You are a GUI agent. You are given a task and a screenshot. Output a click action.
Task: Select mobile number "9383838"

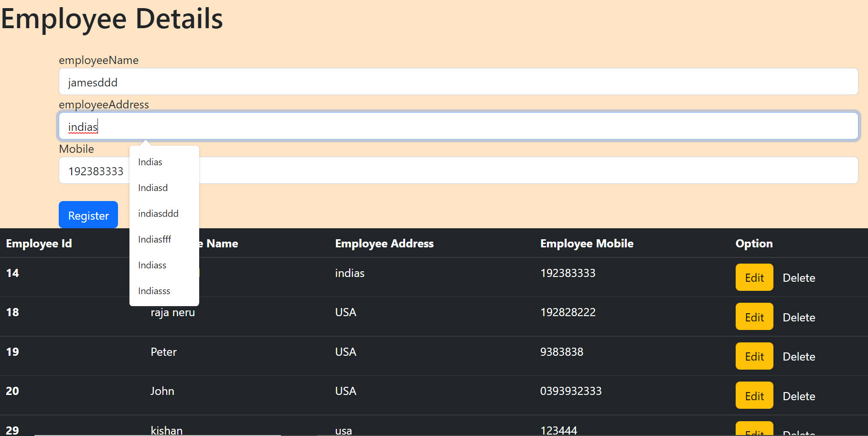(561, 352)
